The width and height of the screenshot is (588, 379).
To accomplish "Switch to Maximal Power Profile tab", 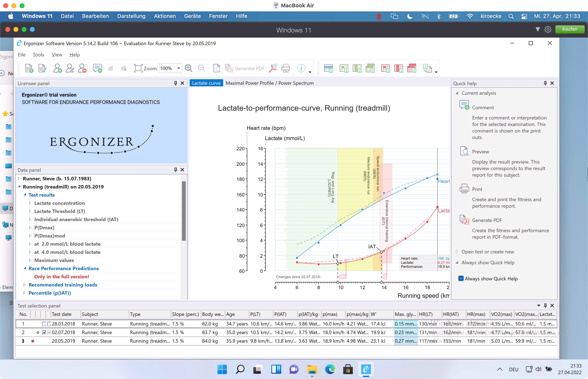I will pos(270,83).
